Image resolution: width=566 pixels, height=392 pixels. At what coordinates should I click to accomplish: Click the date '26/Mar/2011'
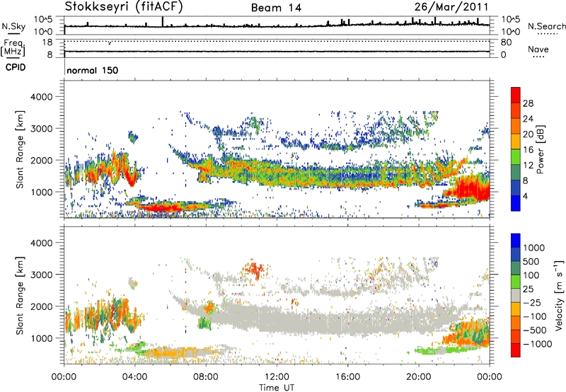pyautogui.click(x=451, y=6)
